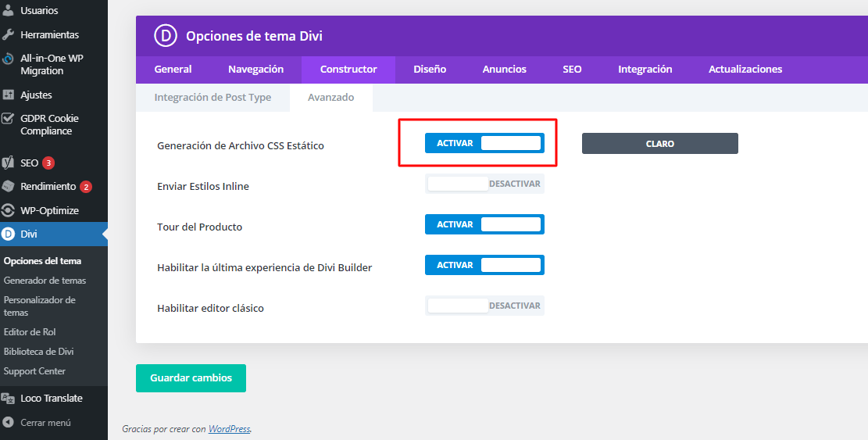Click the Usuarios person icon

click(x=8, y=10)
